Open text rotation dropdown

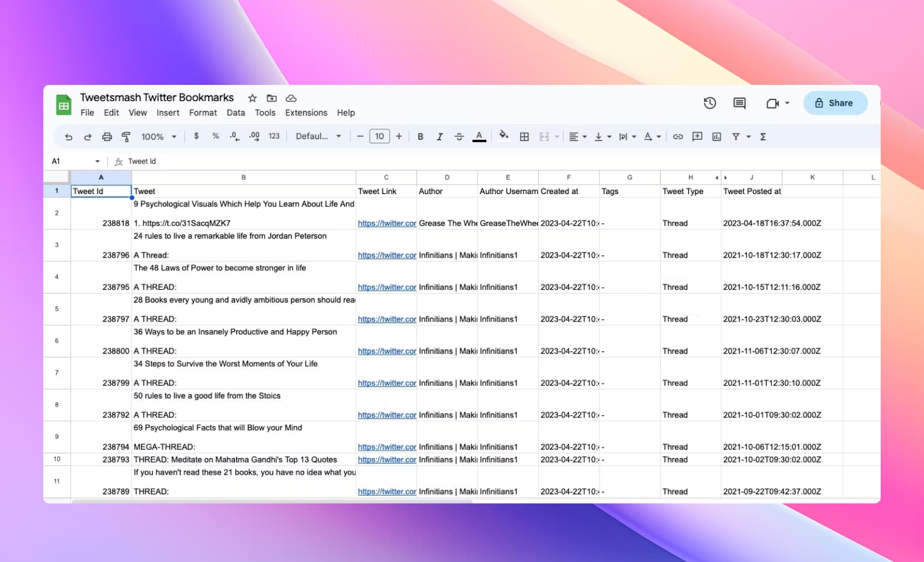[x=652, y=137]
